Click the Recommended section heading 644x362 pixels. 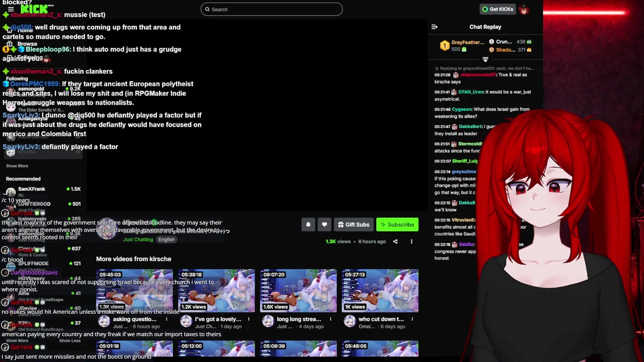(23, 179)
